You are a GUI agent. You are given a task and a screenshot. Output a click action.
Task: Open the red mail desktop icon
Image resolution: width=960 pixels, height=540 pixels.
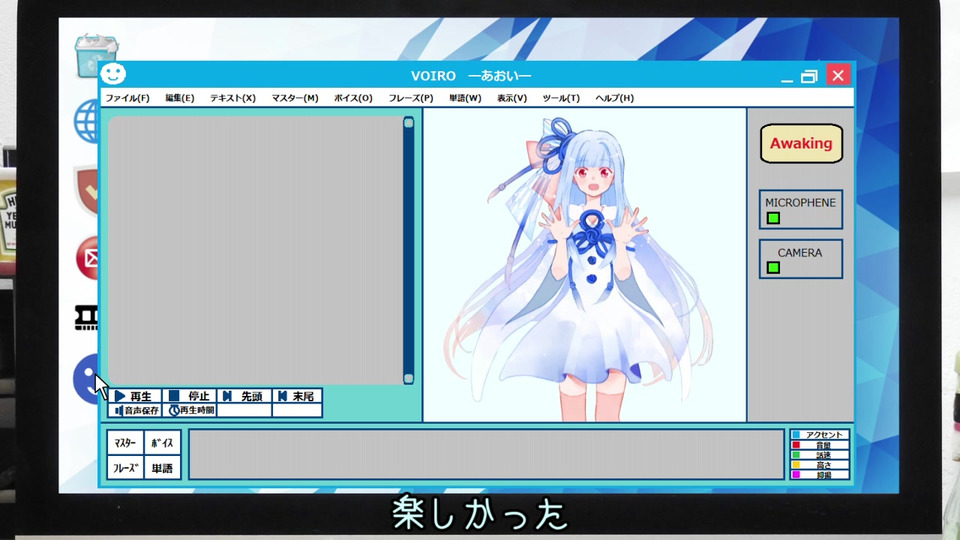[x=88, y=258]
